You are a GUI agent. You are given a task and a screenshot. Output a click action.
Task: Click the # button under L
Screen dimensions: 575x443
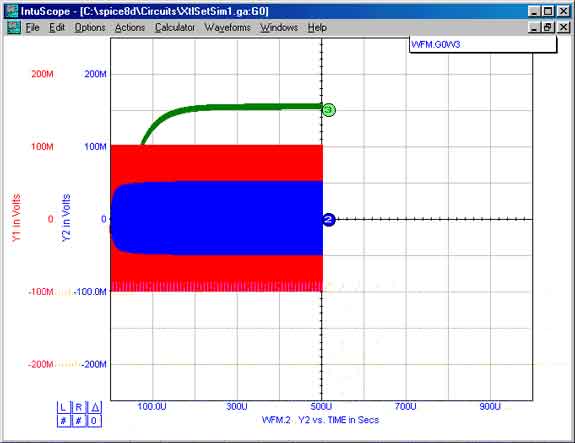(x=63, y=421)
